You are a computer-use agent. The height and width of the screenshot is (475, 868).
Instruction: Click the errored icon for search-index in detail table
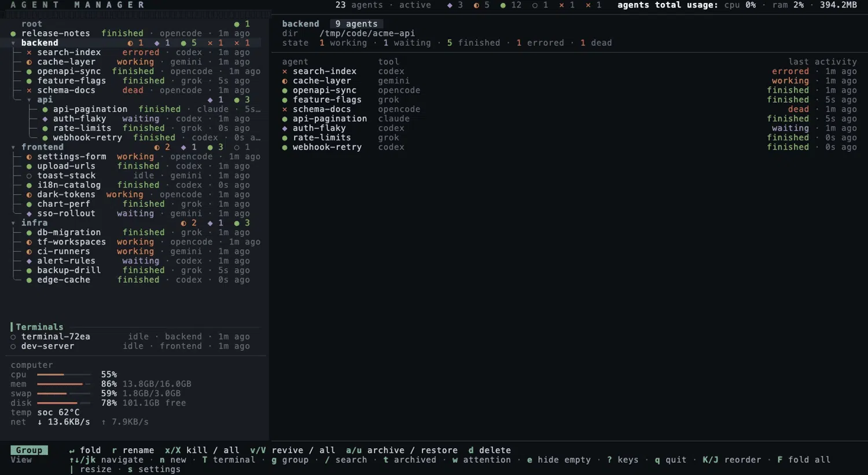pyautogui.click(x=285, y=71)
